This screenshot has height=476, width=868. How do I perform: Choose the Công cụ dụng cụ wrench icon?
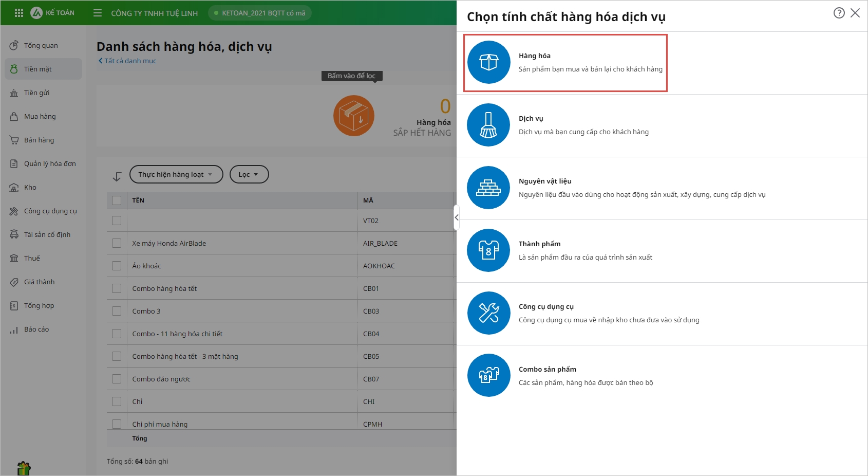[x=488, y=313]
